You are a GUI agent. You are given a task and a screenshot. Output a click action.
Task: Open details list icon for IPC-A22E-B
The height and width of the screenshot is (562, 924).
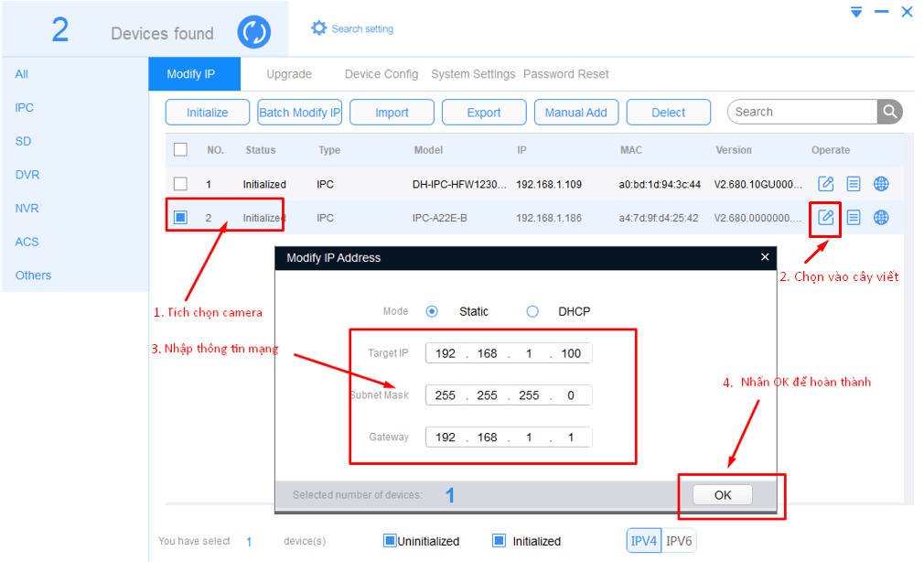[x=854, y=217]
